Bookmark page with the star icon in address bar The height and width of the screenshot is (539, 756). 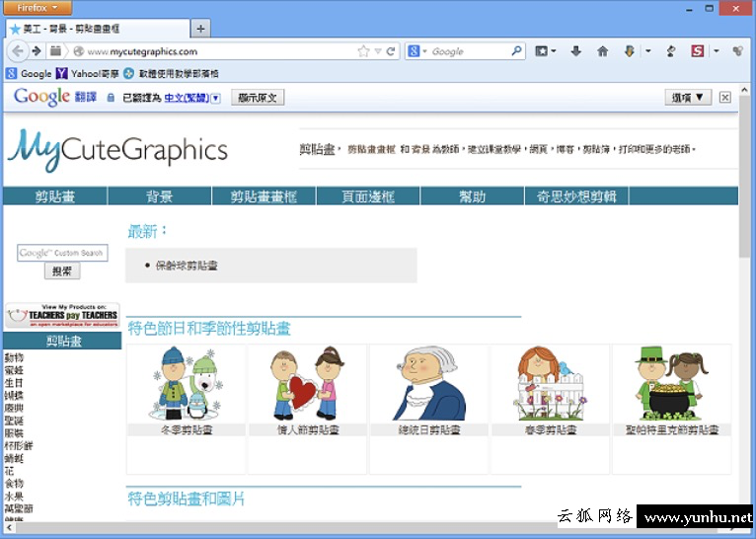[x=363, y=51]
